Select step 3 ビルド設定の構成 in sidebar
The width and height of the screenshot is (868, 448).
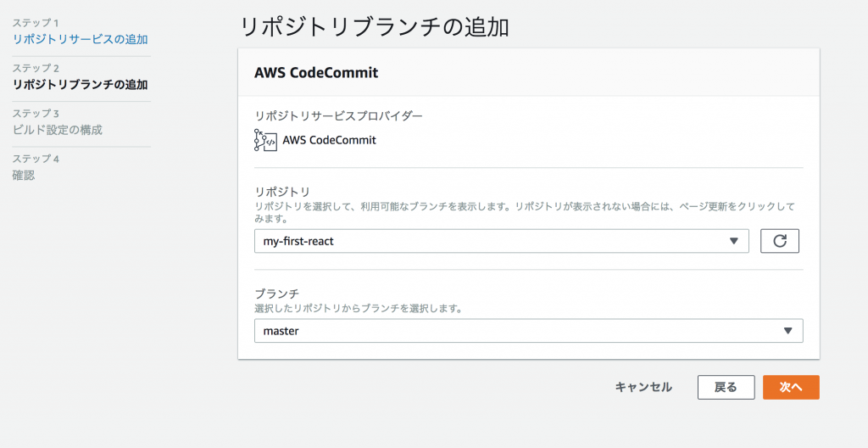pyautogui.click(x=58, y=131)
